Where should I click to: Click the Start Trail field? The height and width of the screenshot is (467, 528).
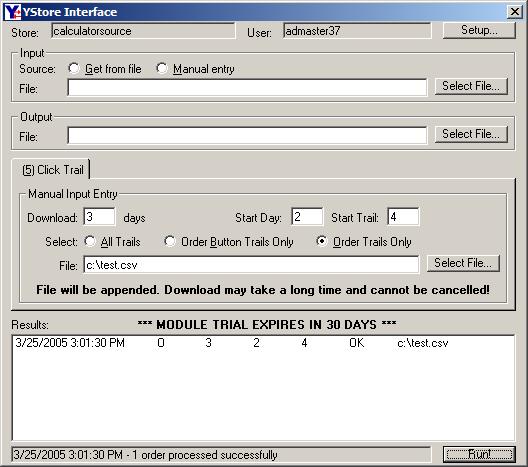coord(403,217)
